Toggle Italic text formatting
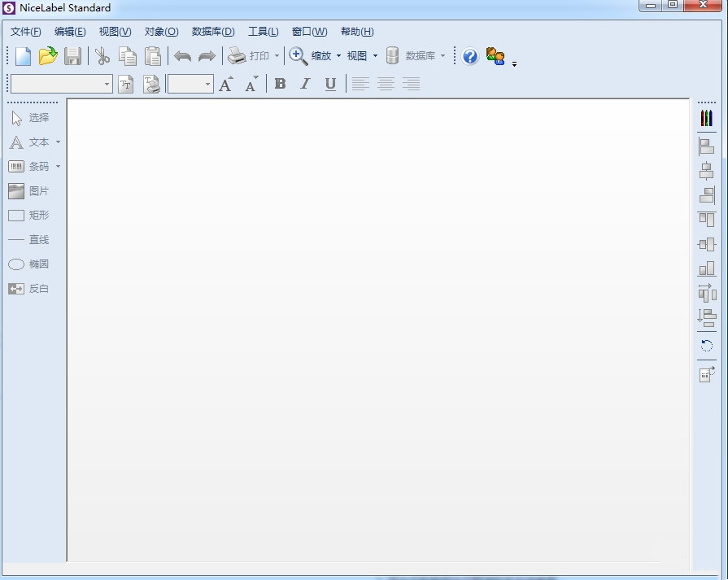 click(x=305, y=84)
